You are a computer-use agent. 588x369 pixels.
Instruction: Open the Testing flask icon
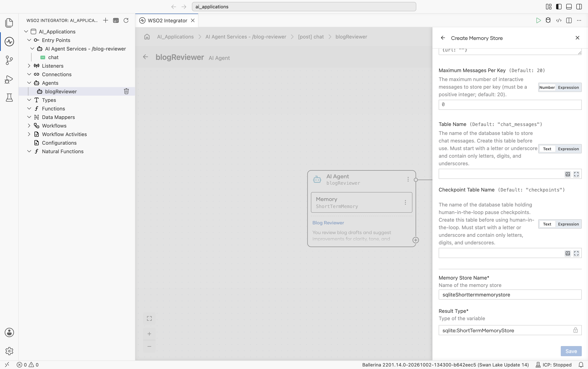(9, 98)
